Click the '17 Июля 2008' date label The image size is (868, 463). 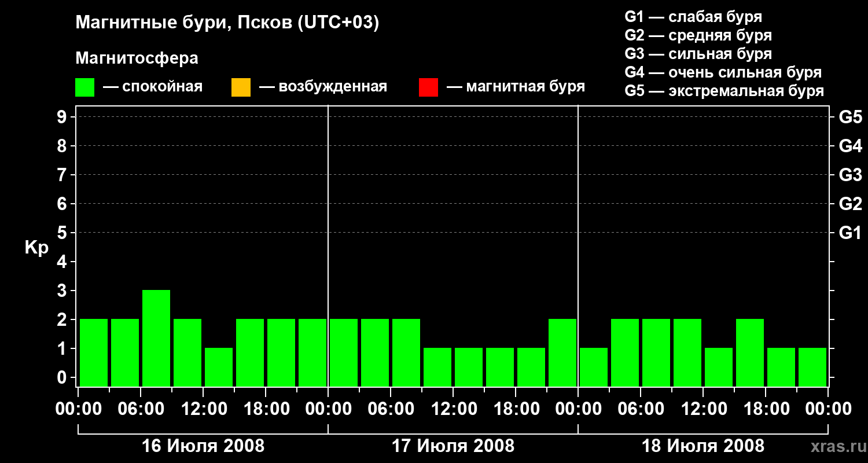[x=453, y=446]
